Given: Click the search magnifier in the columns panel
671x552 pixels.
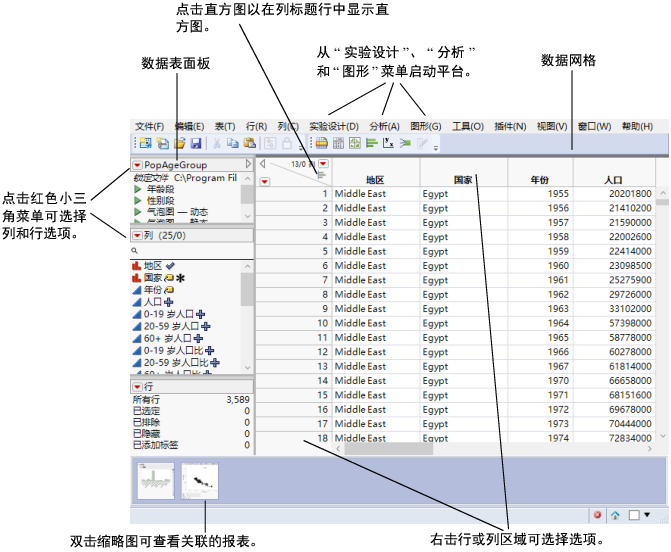Looking at the screenshot, I should 134,251.
